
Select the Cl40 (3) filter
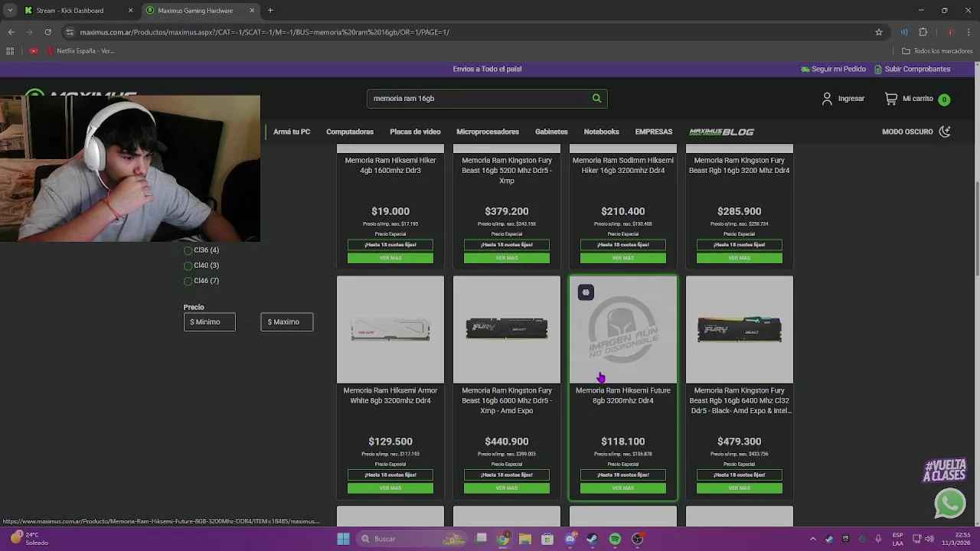[x=201, y=266]
